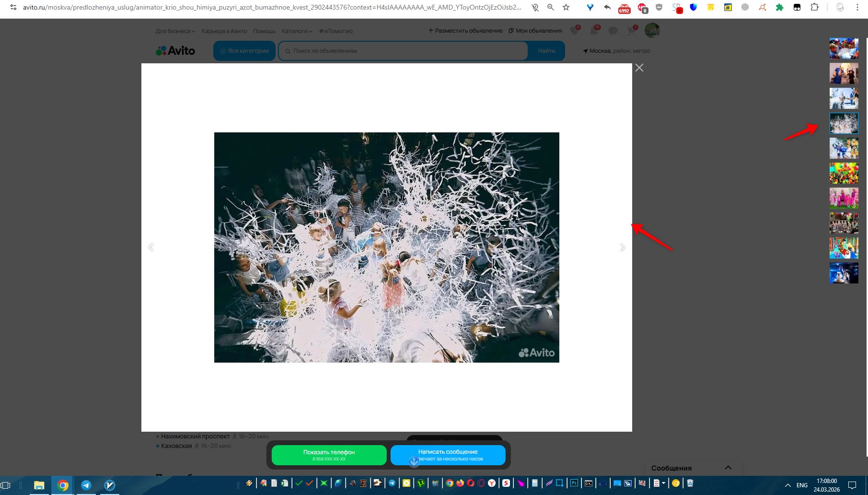Open the Chrome three-dot menu
This screenshot has width=868, height=495.
coord(857,7)
